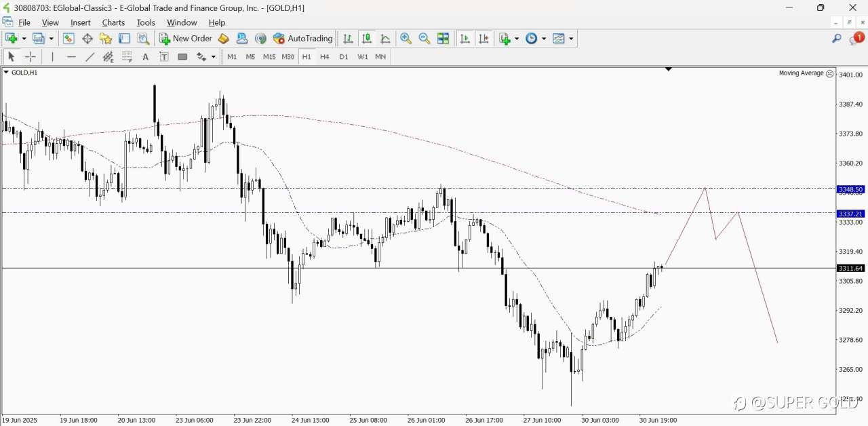Click the Zoom Out magnifier icon

pos(425,39)
